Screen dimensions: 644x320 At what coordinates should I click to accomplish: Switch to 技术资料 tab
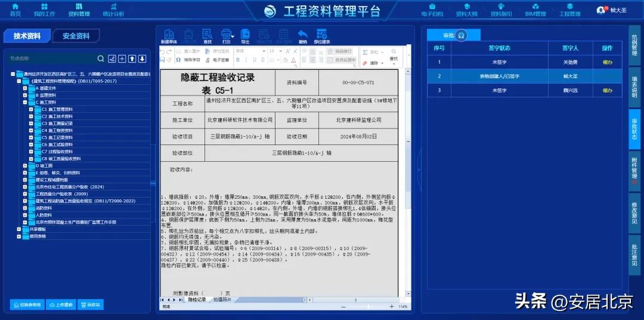pos(27,36)
